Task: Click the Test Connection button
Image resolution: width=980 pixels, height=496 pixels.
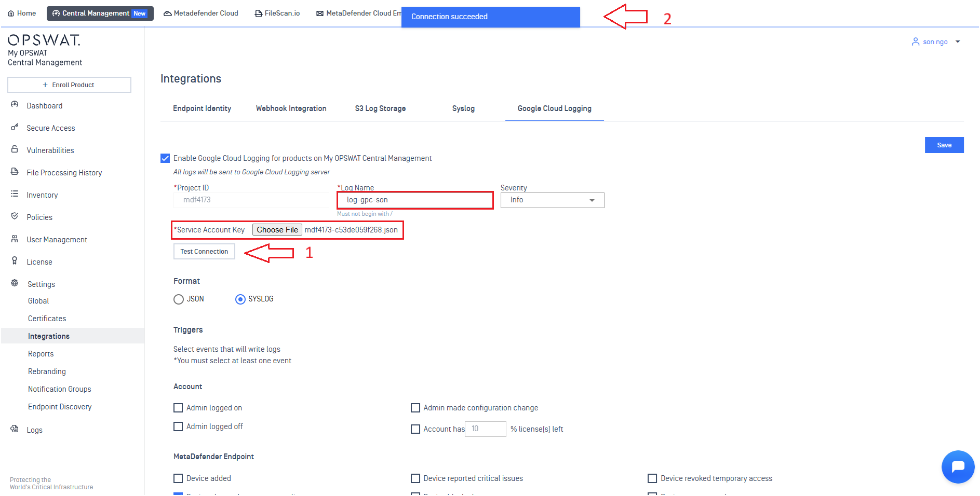Action: 204,252
